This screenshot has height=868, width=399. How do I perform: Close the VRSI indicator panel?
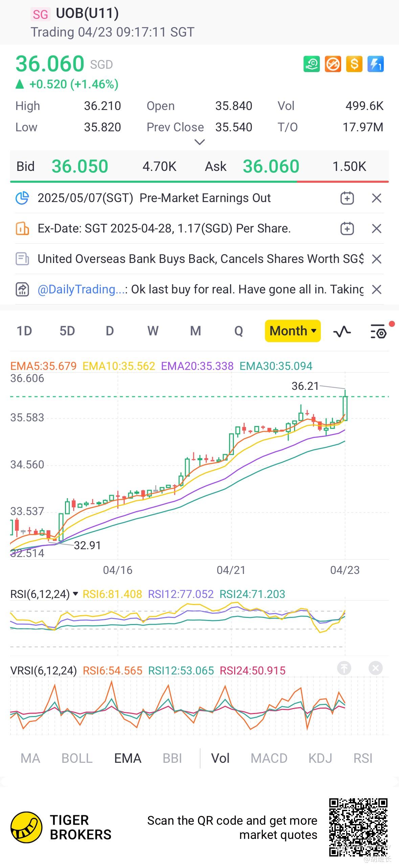tap(375, 668)
